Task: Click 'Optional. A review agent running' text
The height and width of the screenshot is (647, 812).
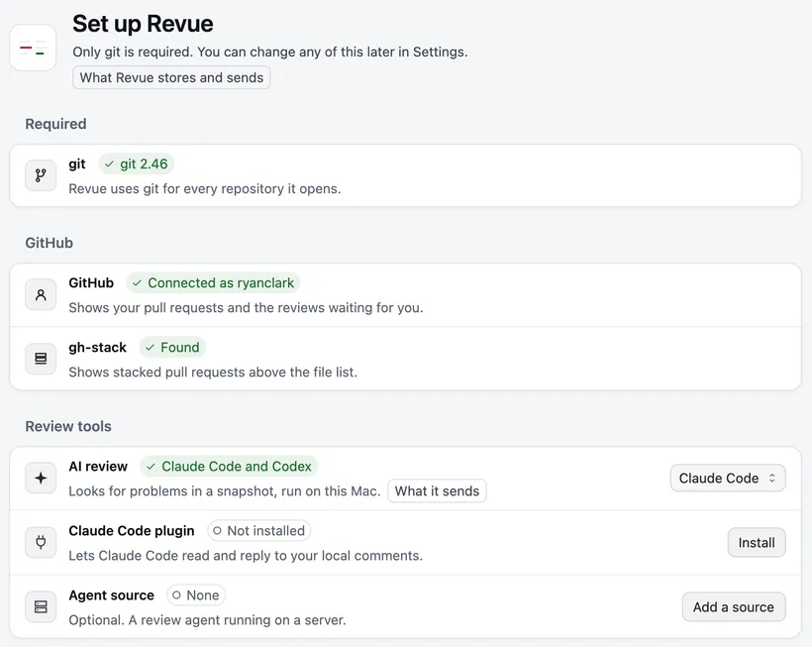Action: [207, 620]
